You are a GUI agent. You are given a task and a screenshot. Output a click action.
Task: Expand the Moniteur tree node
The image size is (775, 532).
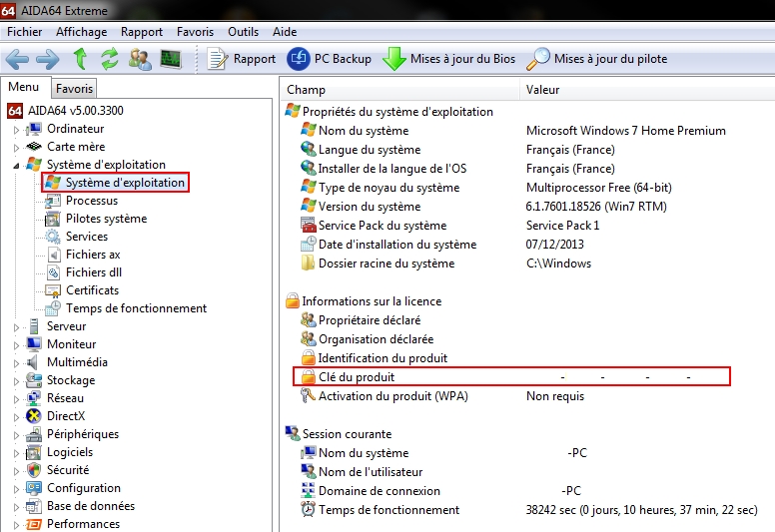coord(16,345)
